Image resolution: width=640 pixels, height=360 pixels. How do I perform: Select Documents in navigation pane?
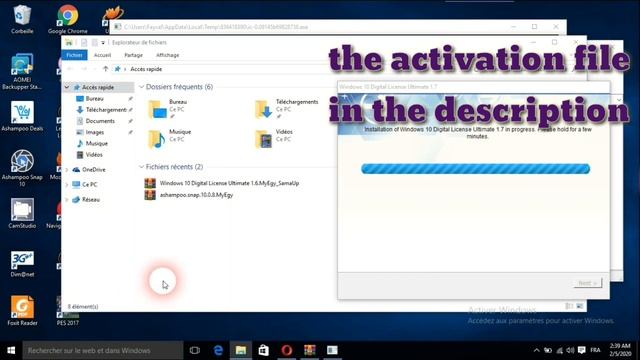(x=99, y=121)
